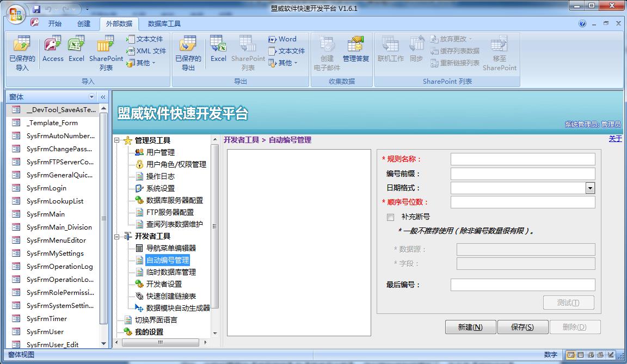Open quick access toolbar customize arrow

(x=87, y=9)
